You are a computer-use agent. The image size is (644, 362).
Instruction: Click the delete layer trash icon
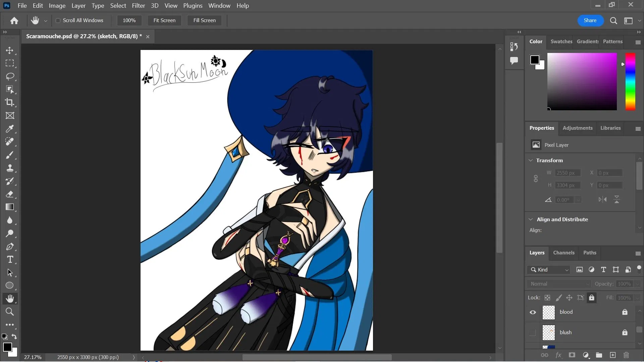626,355
